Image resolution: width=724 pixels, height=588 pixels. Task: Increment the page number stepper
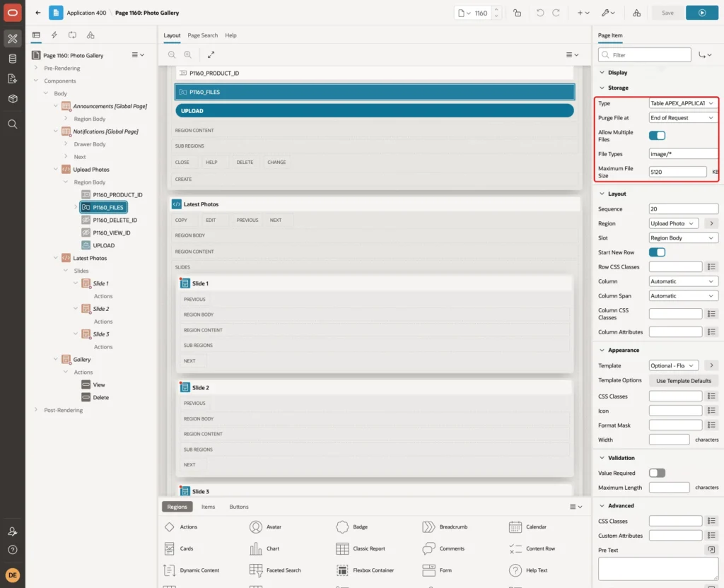(x=496, y=9)
